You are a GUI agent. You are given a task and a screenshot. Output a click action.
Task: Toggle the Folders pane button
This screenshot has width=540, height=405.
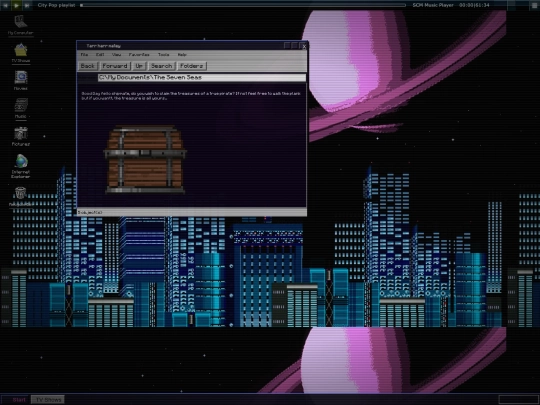pos(192,66)
